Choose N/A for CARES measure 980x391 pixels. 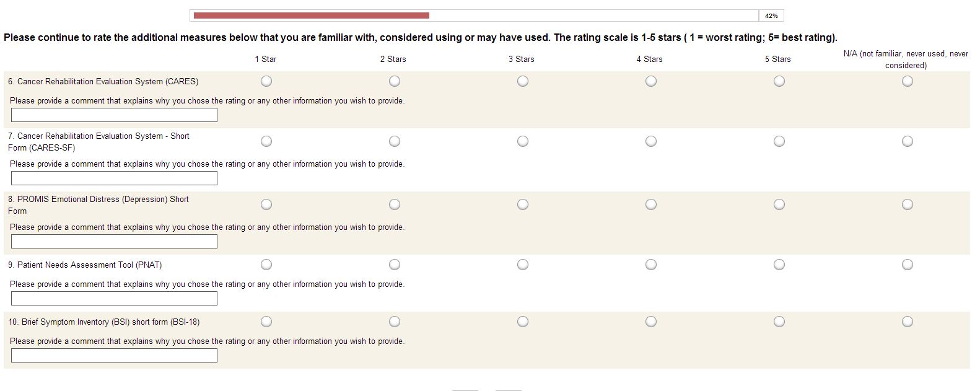(908, 81)
